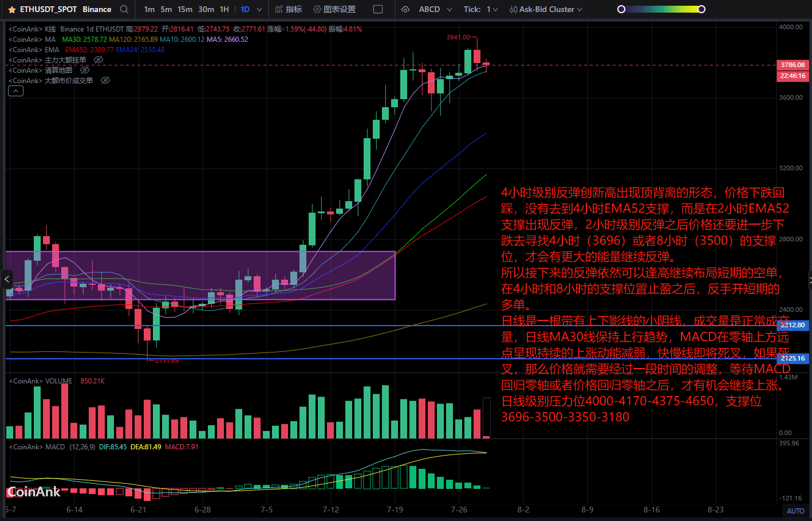Click the middle of the gradient color slider
Viewport: 812px width, 521px height.
661,9
